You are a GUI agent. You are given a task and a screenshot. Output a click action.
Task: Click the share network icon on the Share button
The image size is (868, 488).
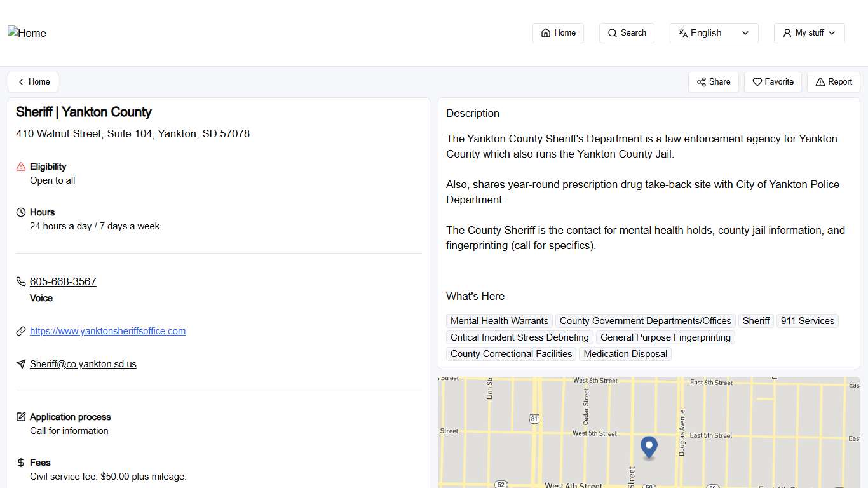[x=702, y=81]
